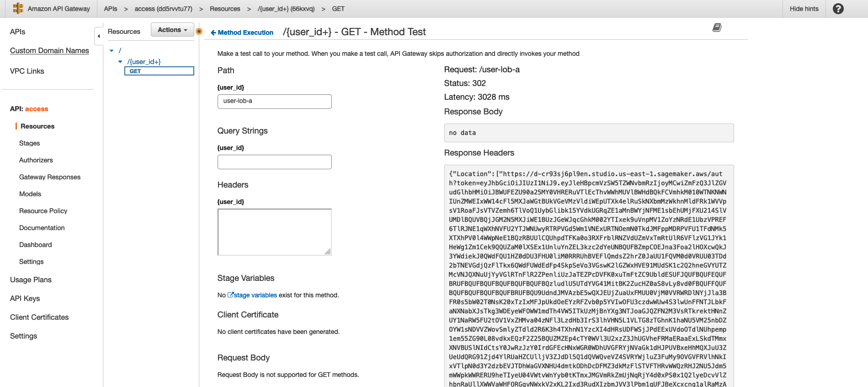
Task: Click 'Latency: 3028 ms' text
Action: point(477,97)
